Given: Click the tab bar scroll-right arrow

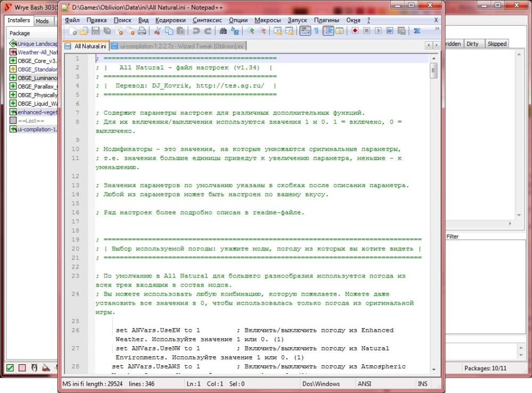Looking at the screenshot, I should click(436, 45).
